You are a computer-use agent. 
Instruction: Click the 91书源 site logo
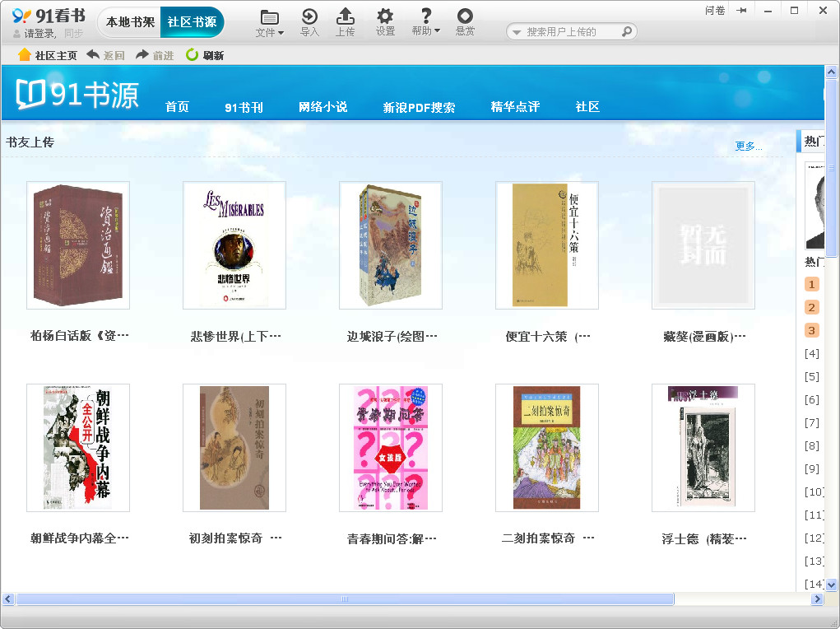tap(77, 94)
